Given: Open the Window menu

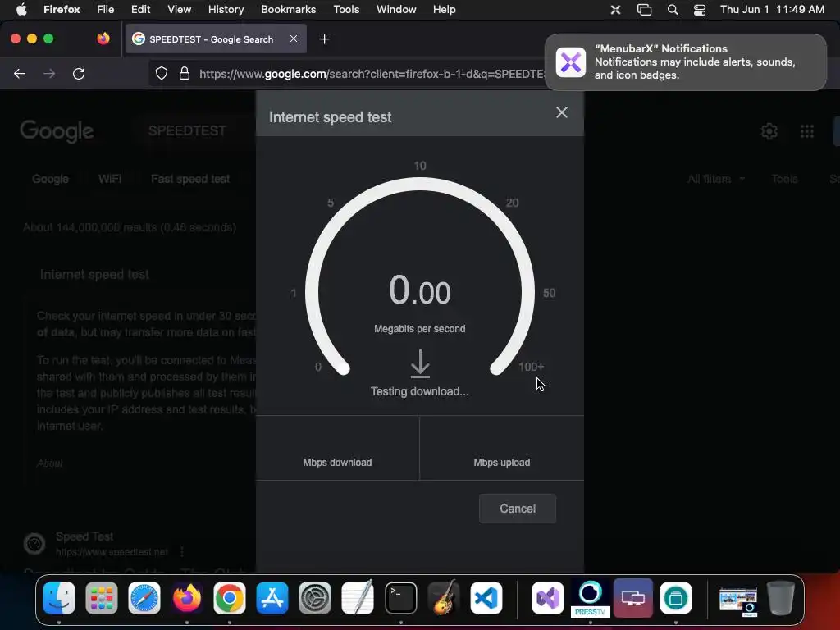Looking at the screenshot, I should click(x=396, y=9).
